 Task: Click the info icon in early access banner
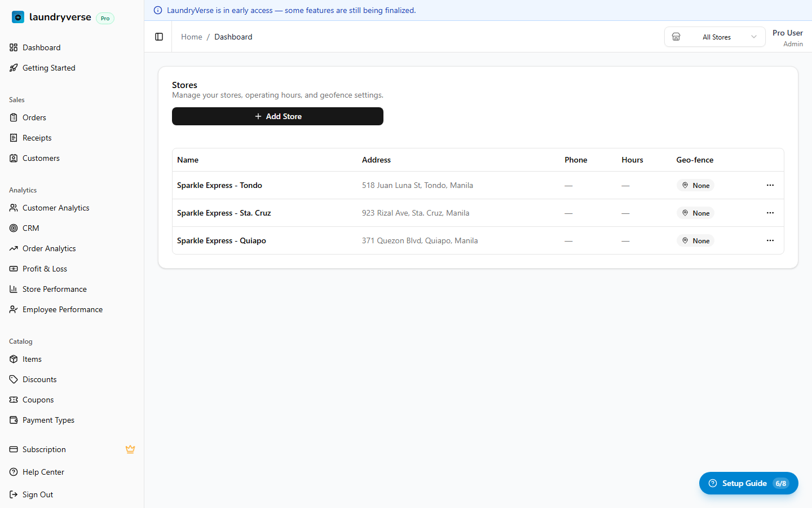(x=158, y=10)
